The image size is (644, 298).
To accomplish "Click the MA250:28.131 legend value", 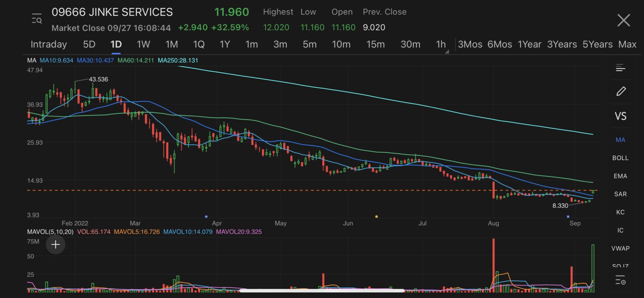I will 178,60.
